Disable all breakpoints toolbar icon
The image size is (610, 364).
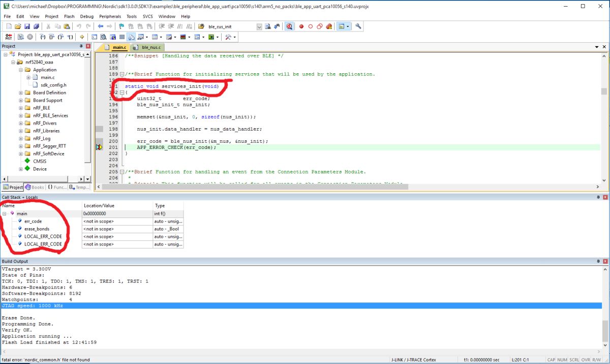pos(320,26)
